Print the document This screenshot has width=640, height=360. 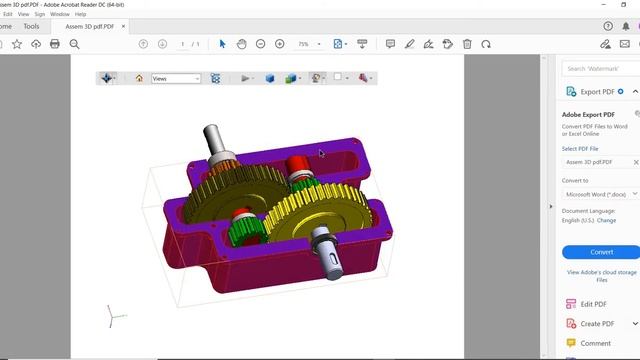pyautogui.click(x=55, y=44)
